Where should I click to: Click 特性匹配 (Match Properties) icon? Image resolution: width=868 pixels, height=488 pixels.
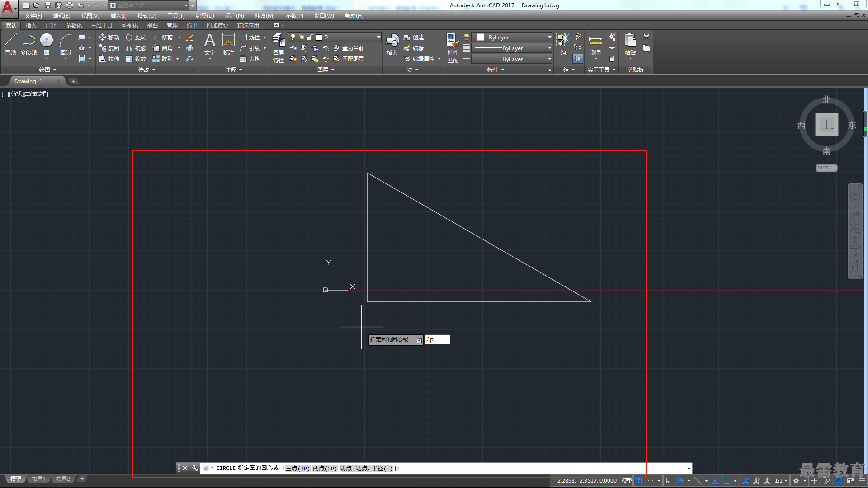(x=453, y=48)
